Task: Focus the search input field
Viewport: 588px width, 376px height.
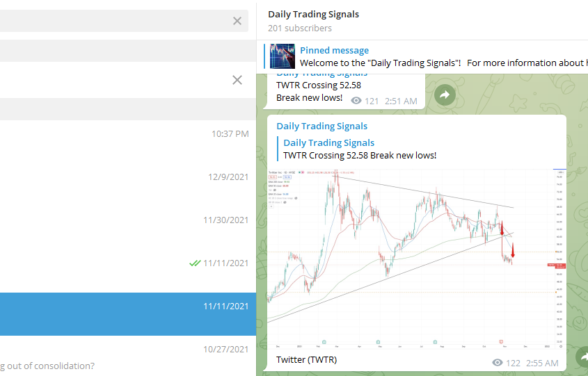Action: coord(111,21)
